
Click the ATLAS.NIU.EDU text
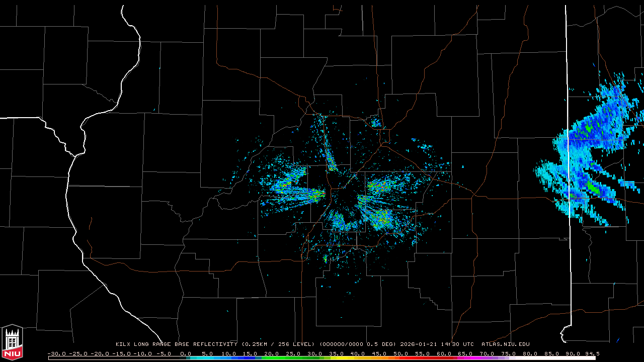(506, 344)
